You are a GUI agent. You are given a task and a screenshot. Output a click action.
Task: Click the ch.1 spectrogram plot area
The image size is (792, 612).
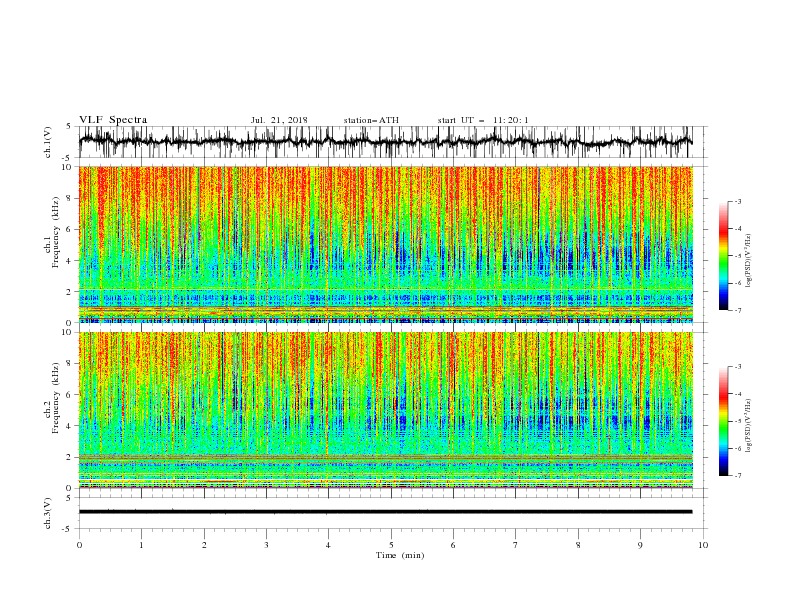point(386,244)
